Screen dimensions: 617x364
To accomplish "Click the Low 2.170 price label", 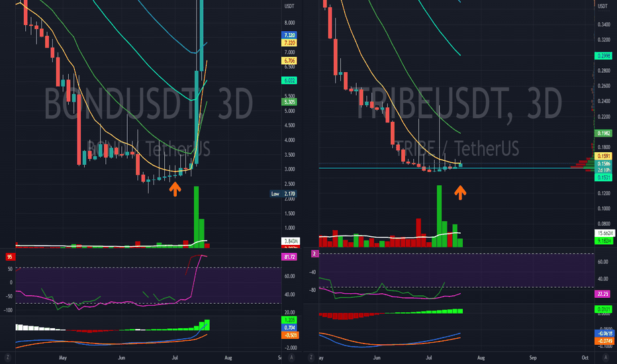I will click(283, 194).
